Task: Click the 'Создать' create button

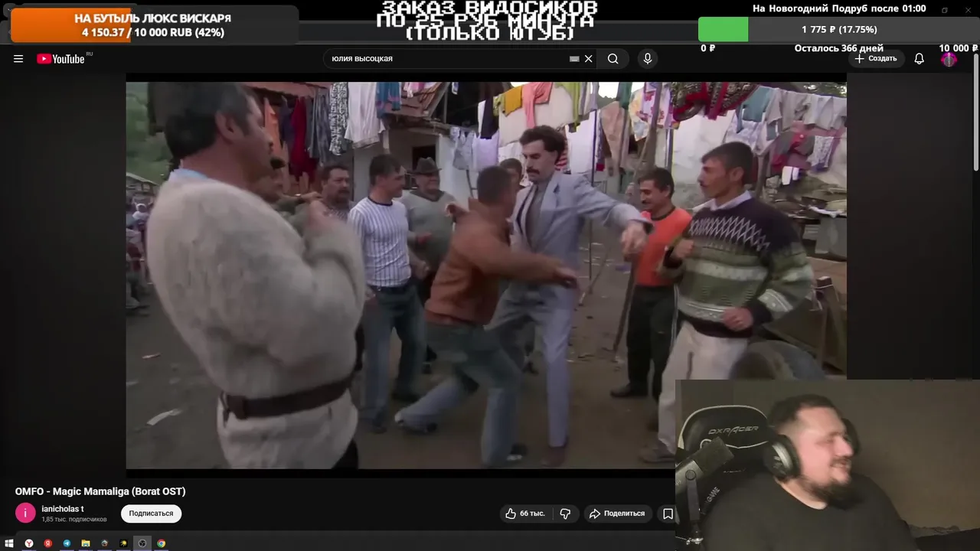Action: point(876,59)
